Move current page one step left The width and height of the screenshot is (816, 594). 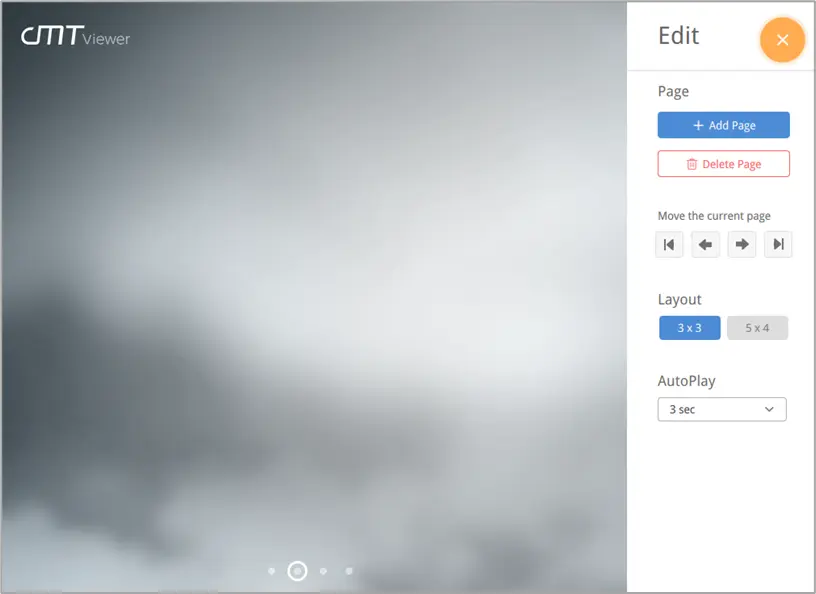(x=706, y=244)
